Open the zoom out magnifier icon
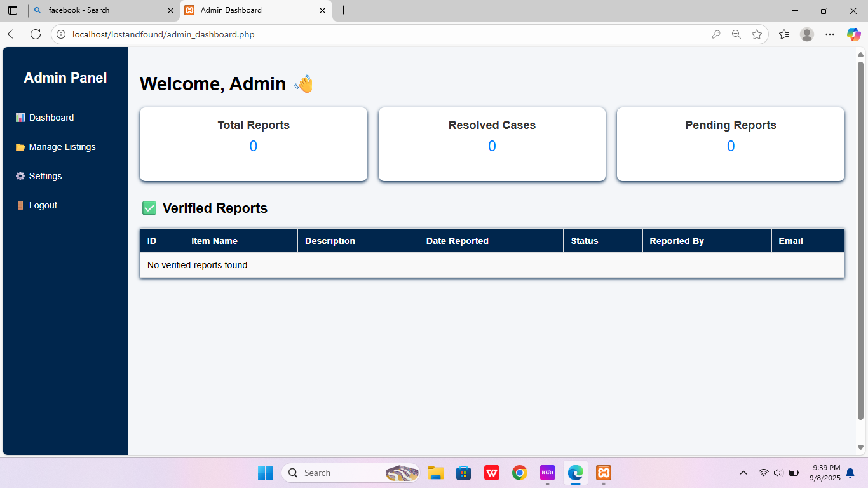The width and height of the screenshot is (868, 488). coord(736,34)
